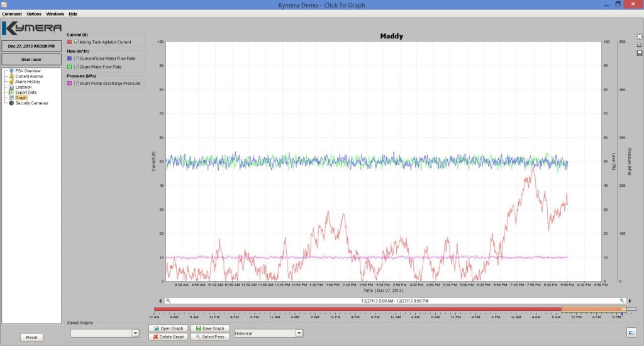Image resolution: width=644 pixels, height=346 pixels.
Task: Select Security Cameras in navigation tree
Action: 31,103
